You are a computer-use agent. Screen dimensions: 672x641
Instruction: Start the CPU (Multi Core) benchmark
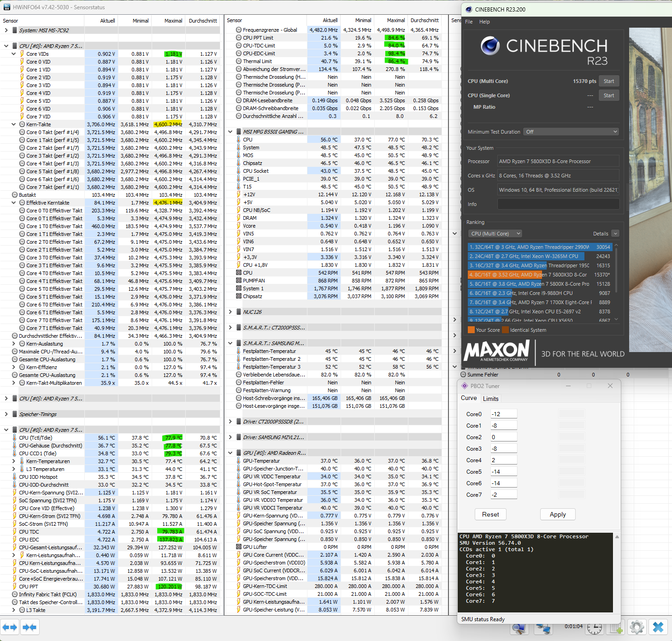coord(609,81)
